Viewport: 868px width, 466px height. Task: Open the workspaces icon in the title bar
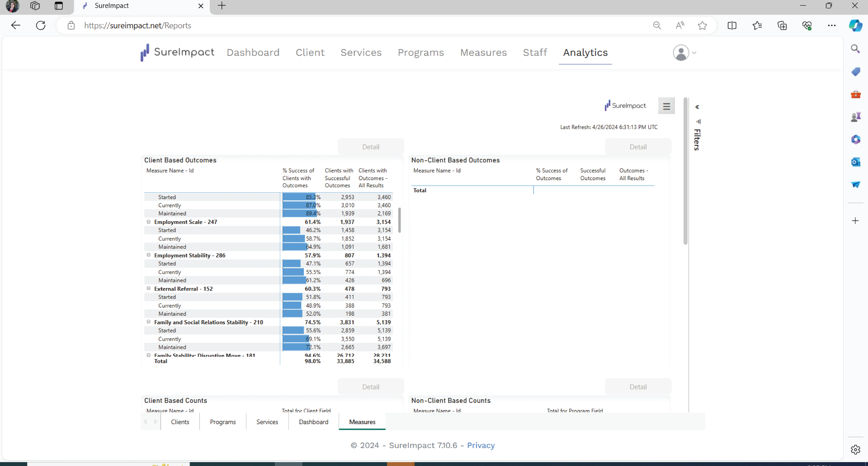[35, 6]
